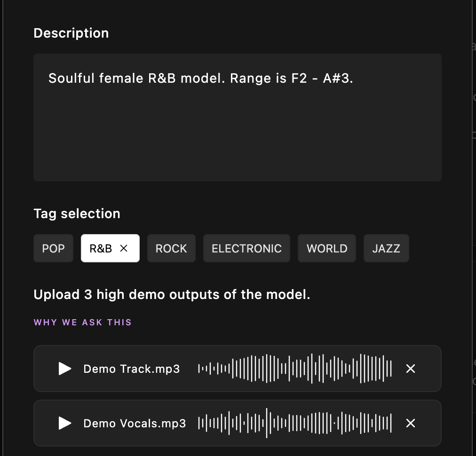Screen dimensions: 476x456
Task: Click the X inside the R&B tag
Action: pyautogui.click(x=124, y=249)
